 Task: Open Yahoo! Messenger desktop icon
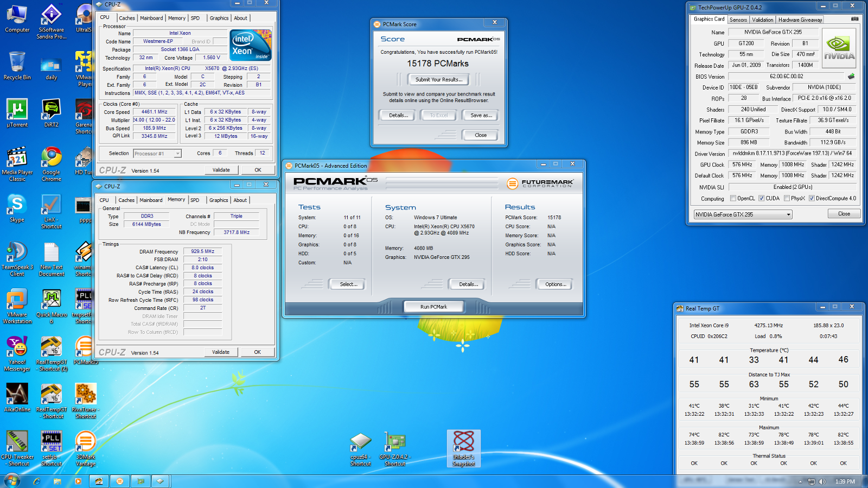(17, 354)
